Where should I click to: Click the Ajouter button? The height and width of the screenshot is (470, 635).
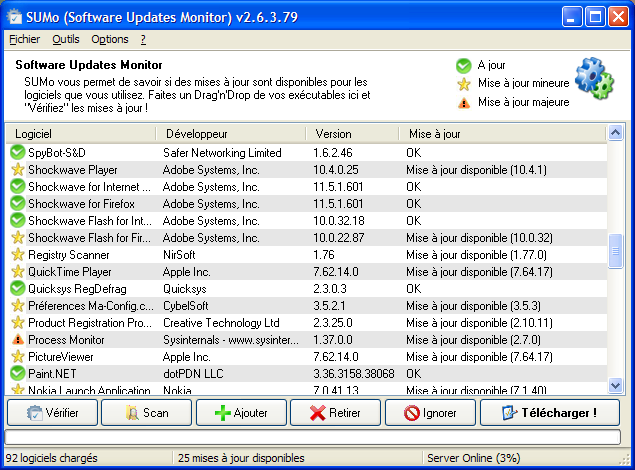(x=241, y=413)
